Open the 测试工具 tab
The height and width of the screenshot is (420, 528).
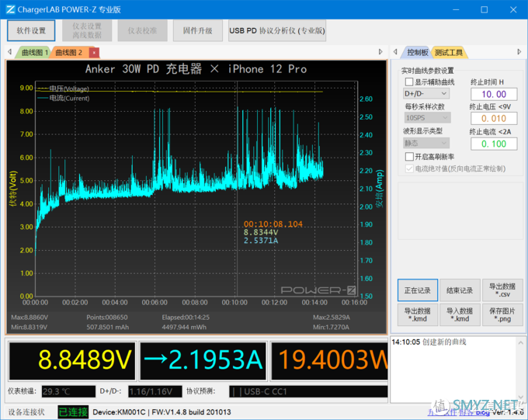[x=449, y=53]
